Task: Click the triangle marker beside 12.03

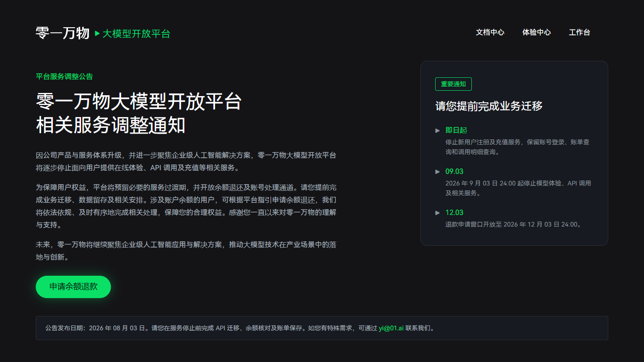Action: pyautogui.click(x=438, y=213)
